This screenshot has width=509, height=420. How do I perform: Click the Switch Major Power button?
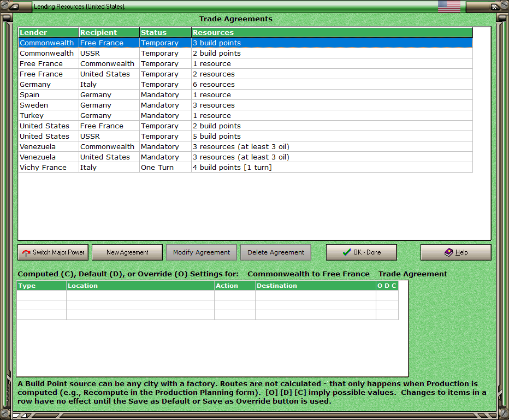coord(53,252)
